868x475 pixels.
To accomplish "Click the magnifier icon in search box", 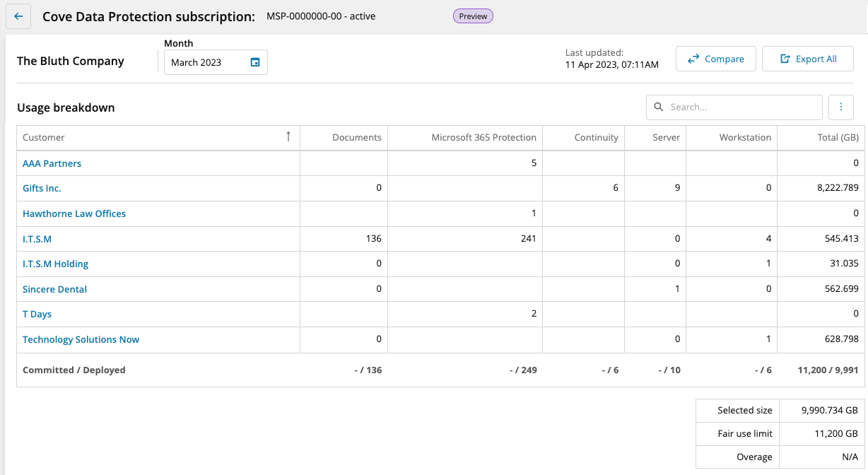I will pyautogui.click(x=659, y=107).
